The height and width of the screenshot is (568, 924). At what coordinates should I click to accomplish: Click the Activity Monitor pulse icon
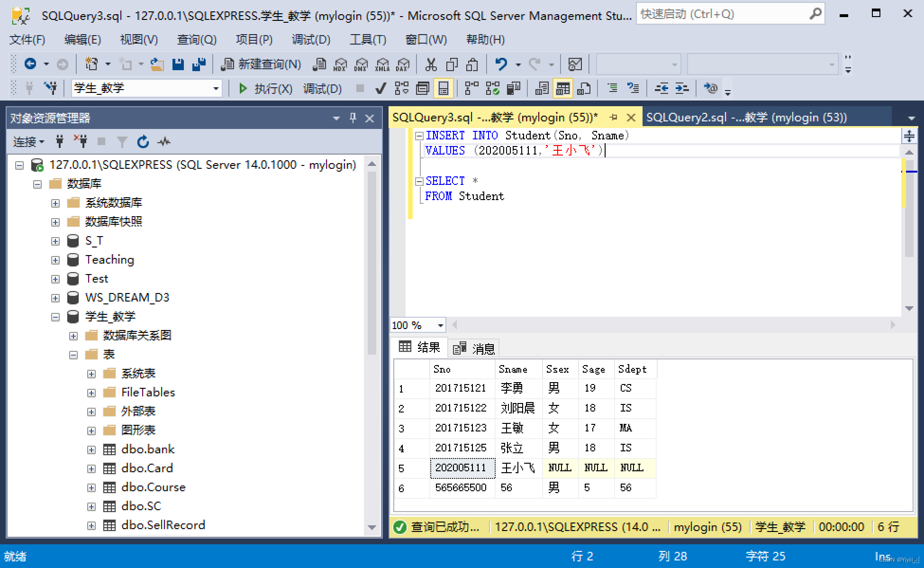click(164, 142)
